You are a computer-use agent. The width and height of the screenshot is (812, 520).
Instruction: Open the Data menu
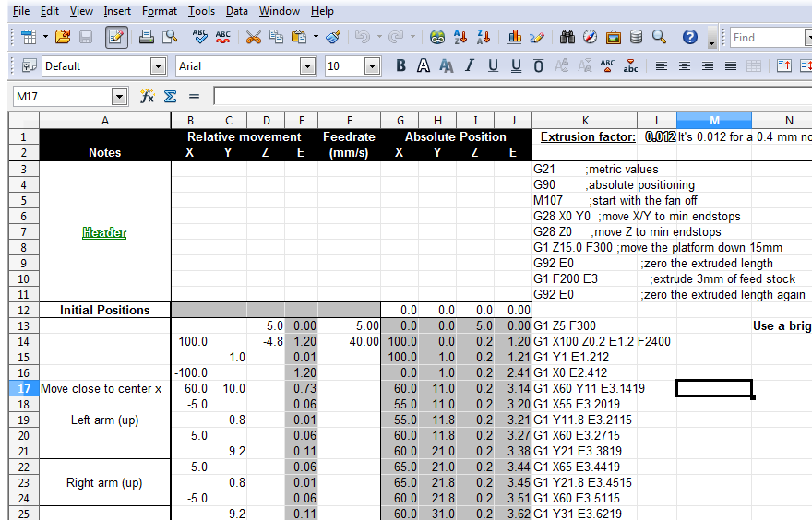(x=236, y=11)
